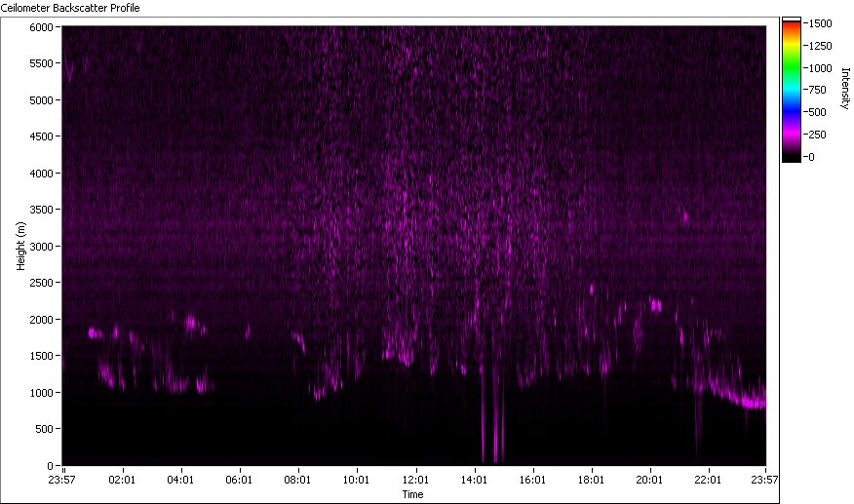This screenshot has height=504, width=854.
Task: Open the intensity color scale bar
Action: pyautogui.click(x=792, y=90)
